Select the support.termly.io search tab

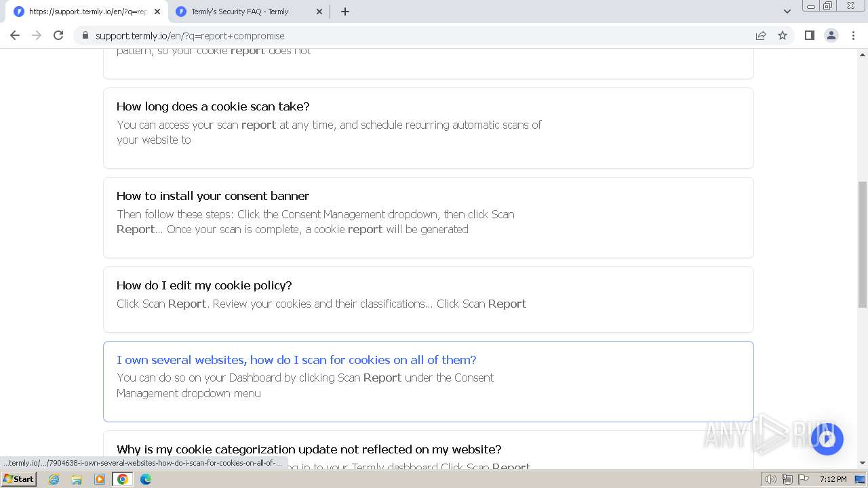coord(88,12)
